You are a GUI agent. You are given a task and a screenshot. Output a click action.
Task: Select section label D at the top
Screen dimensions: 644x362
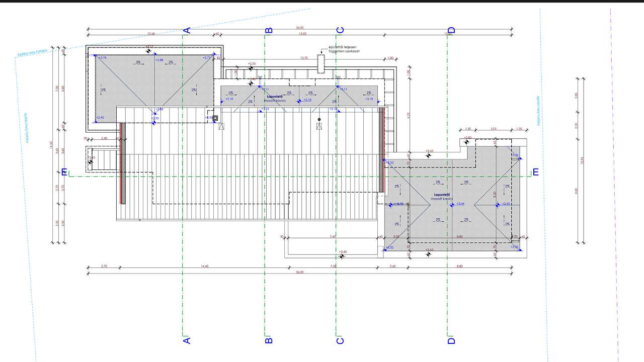pos(451,30)
